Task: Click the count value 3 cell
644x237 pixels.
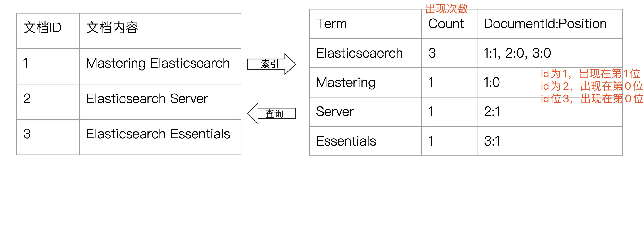Action: tap(449, 53)
